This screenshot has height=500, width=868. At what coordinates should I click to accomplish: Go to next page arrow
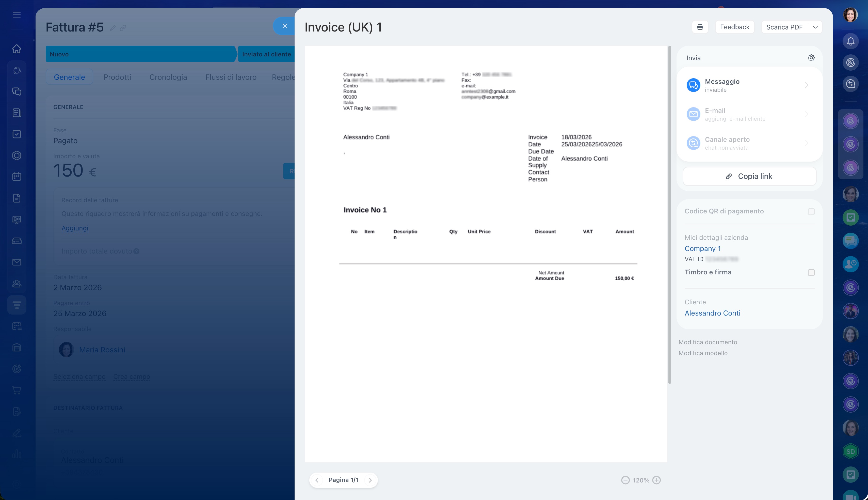pos(370,480)
